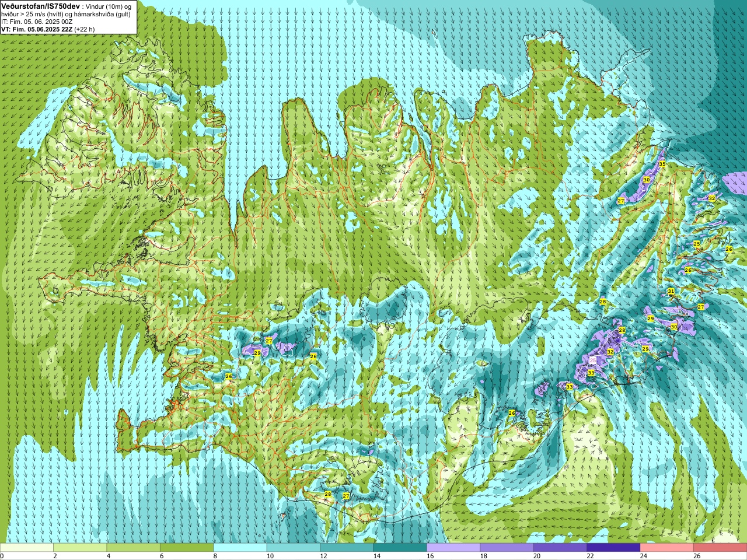Click legend scale value 16
The width and height of the screenshot is (747, 560).
tap(430, 556)
